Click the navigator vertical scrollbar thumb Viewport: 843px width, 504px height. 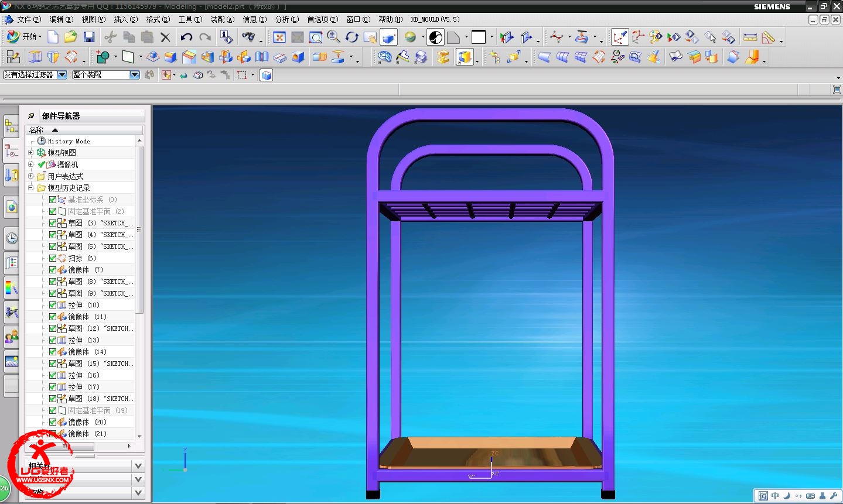pyautogui.click(x=139, y=229)
